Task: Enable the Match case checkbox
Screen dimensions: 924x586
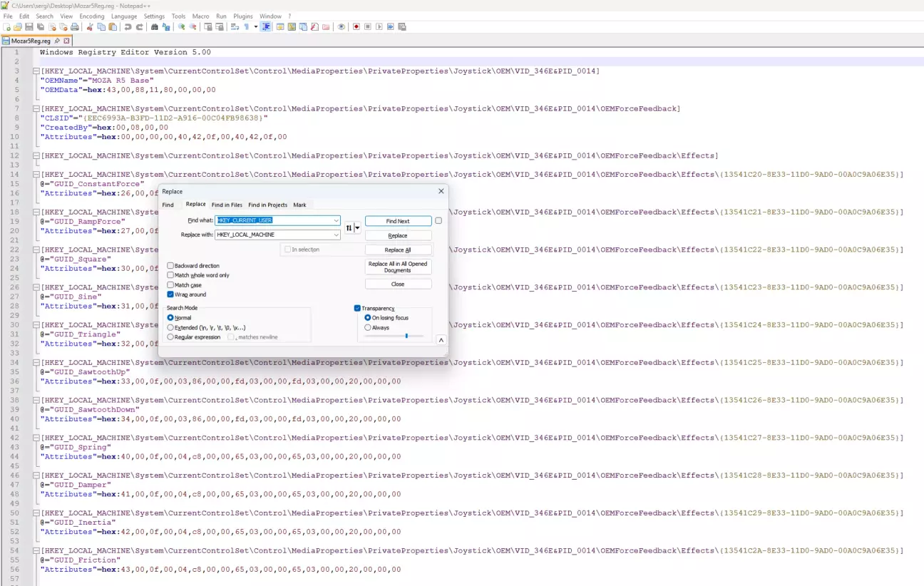Action: point(170,285)
